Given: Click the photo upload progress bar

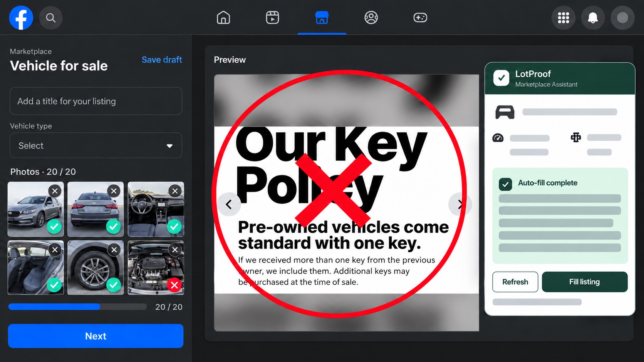Looking at the screenshot, I should [x=77, y=307].
